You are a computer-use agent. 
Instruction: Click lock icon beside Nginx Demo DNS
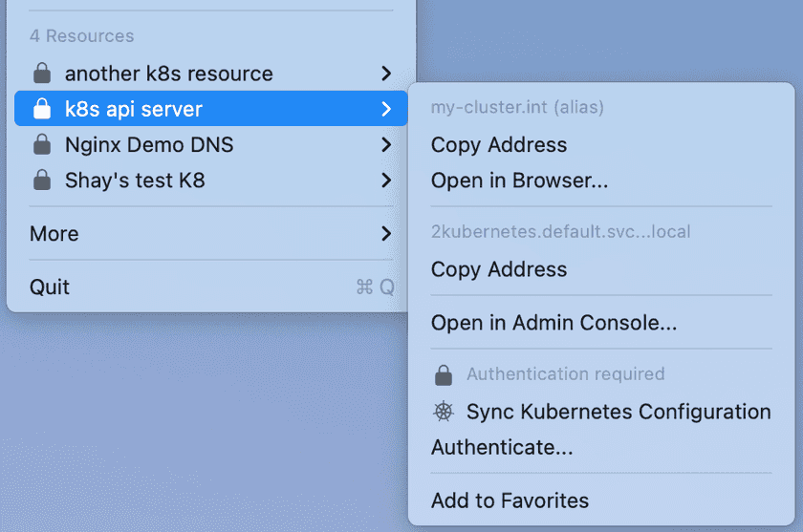coord(41,145)
